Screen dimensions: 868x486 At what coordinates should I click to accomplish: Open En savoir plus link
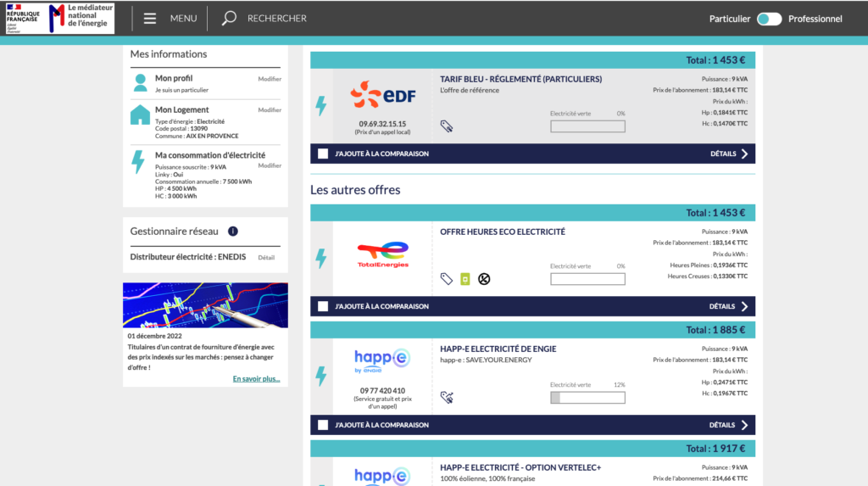(256, 378)
